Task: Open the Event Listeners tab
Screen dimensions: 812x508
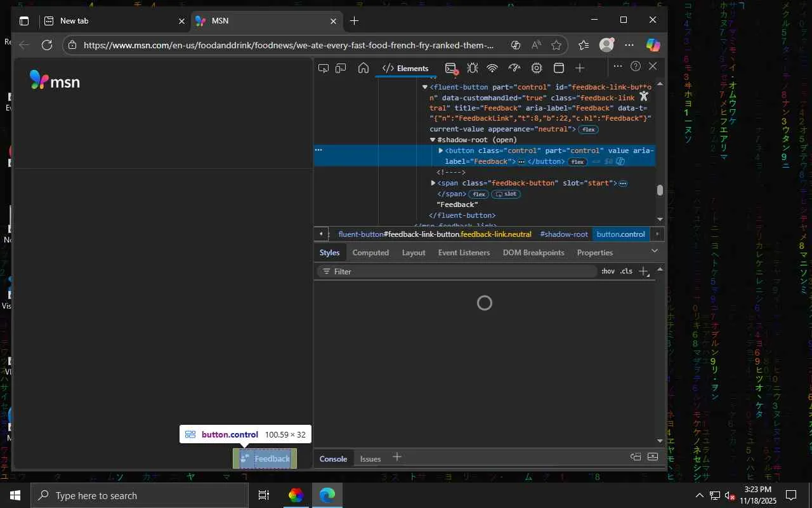Action: (464, 253)
